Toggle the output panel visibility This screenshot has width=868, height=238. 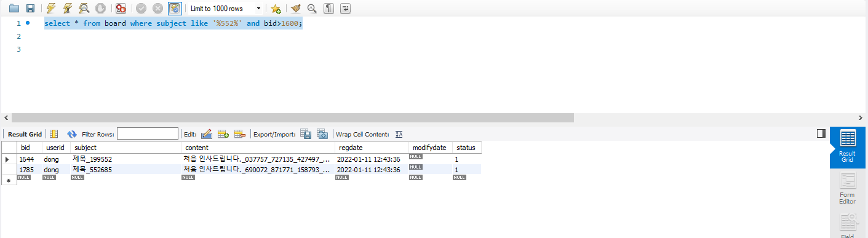[x=821, y=133]
